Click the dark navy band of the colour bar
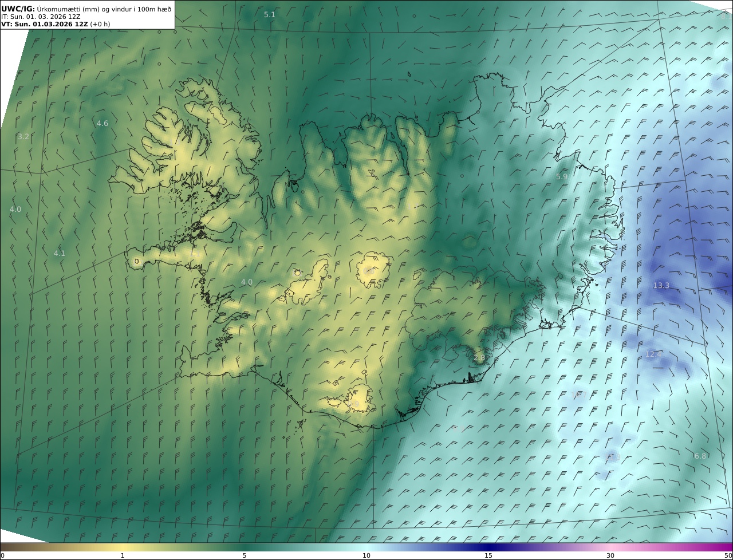This screenshot has width=733, height=560. (x=488, y=547)
